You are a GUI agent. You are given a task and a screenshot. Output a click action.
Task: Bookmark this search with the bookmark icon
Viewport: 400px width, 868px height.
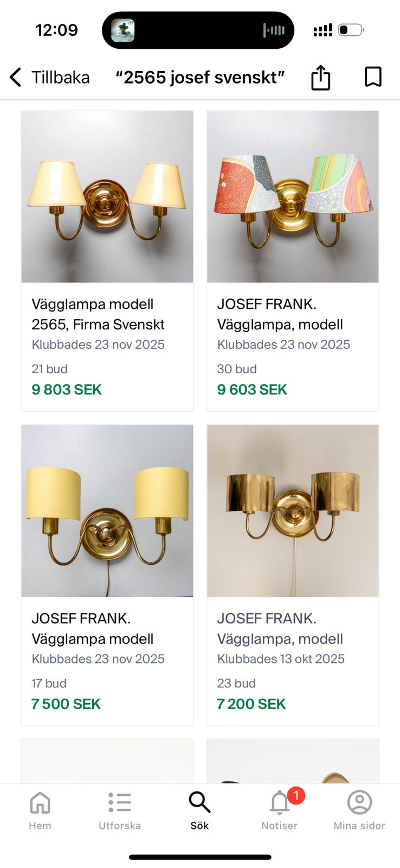point(373,77)
